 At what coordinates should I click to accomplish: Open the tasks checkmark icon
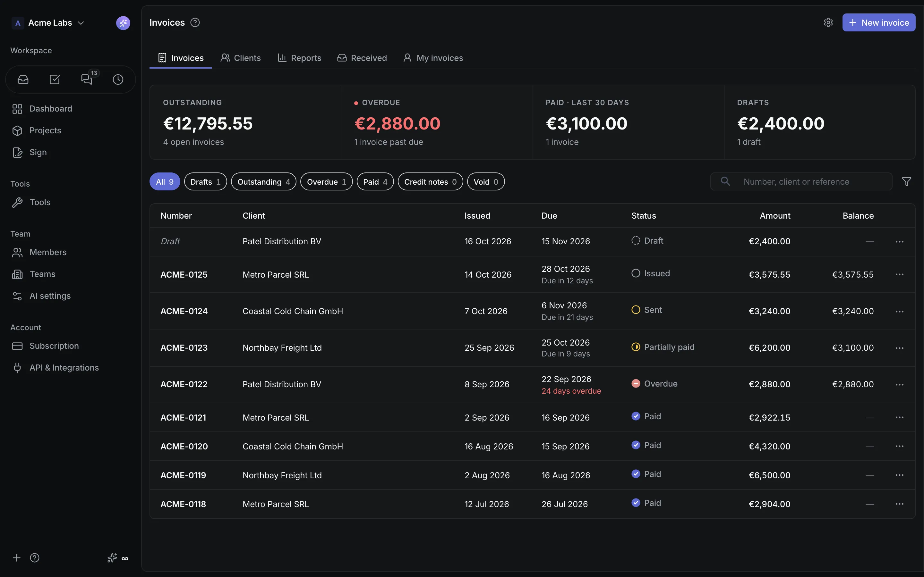click(x=55, y=79)
